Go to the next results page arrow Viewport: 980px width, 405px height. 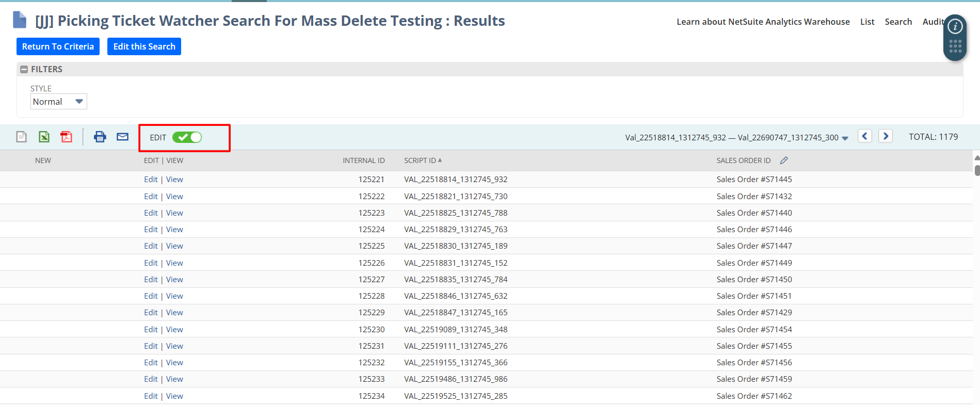[x=886, y=136]
